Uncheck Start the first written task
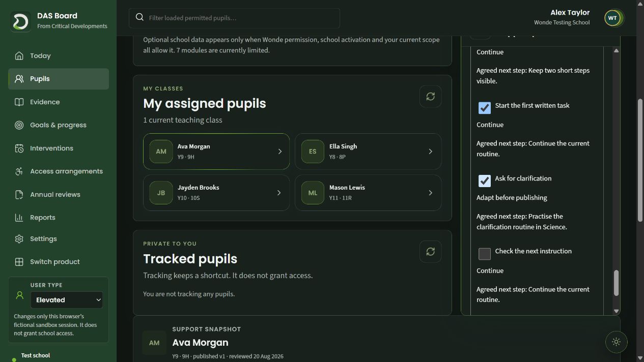 pos(485,108)
